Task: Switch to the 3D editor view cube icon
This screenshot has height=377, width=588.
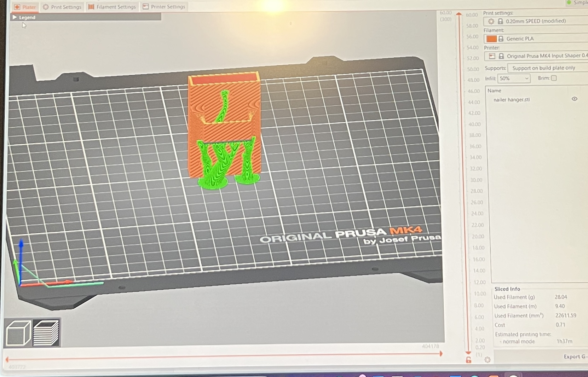Action: coord(19,332)
